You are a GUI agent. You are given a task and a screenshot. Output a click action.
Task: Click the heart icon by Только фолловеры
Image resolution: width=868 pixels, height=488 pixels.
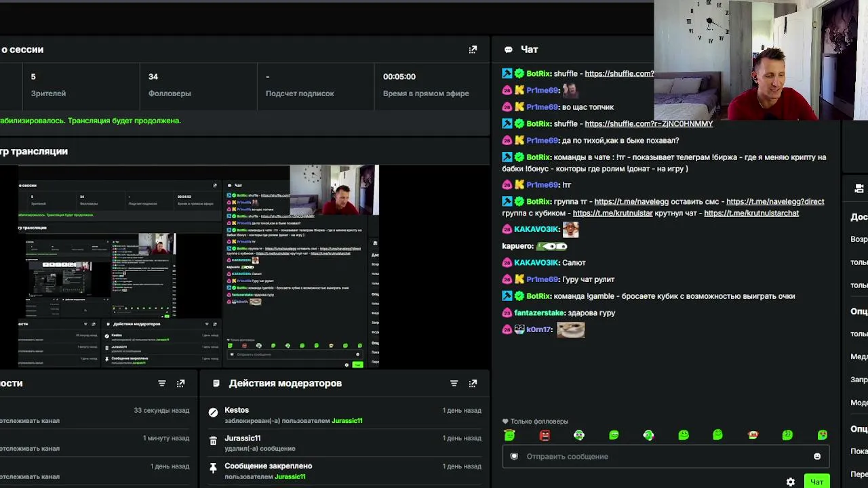point(505,422)
